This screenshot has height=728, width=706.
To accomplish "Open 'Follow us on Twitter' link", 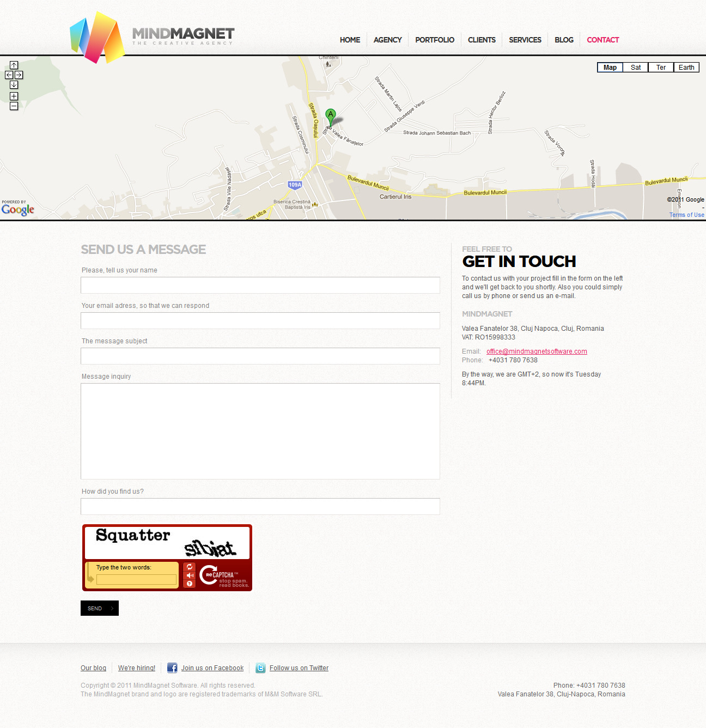I will coord(299,668).
